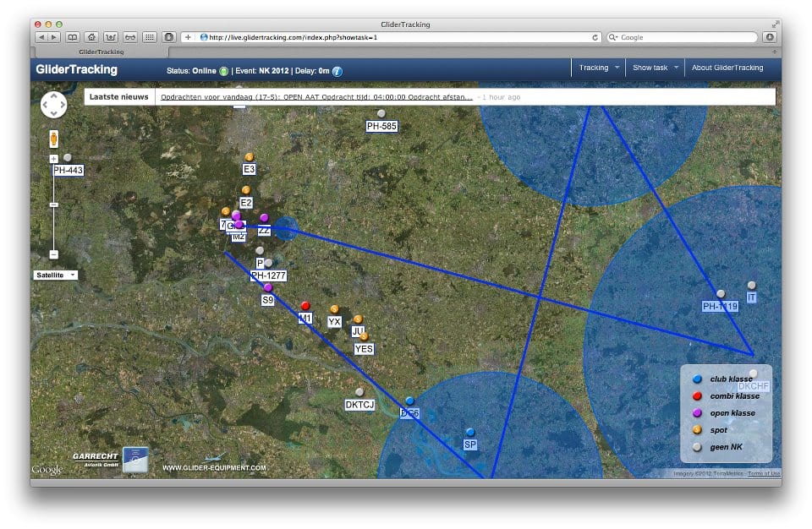Click the DG6 blue club marker

pyautogui.click(x=409, y=401)
